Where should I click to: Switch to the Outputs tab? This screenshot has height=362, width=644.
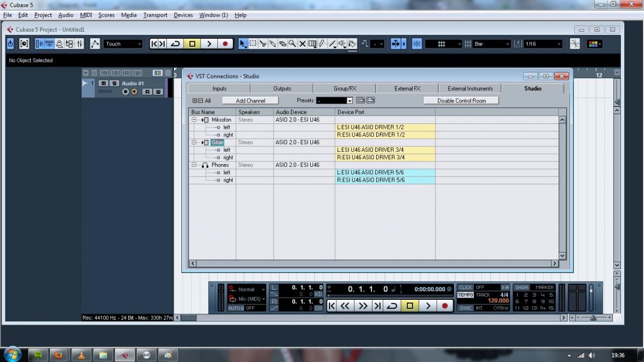tap(282, 88)
